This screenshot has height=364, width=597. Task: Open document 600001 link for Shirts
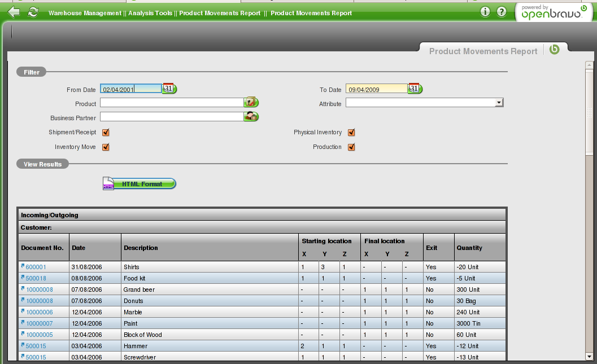pyautogui.click(x=36, y=267)
